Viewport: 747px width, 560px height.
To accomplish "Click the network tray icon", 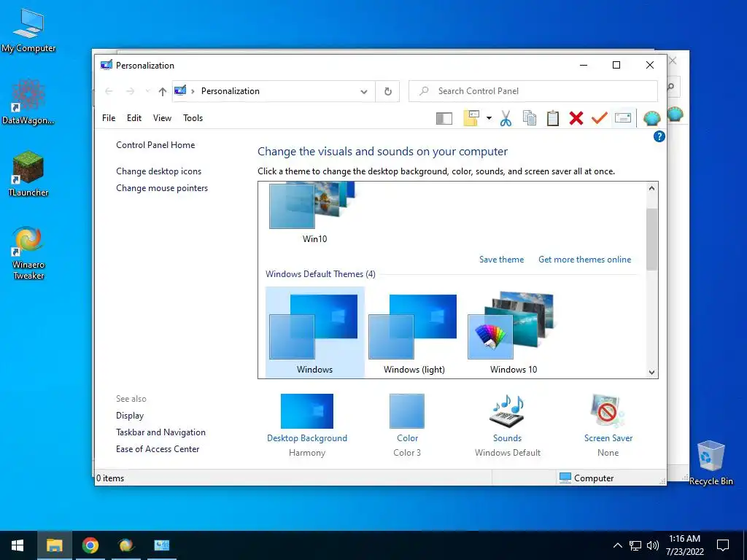I will click(635, 545).
